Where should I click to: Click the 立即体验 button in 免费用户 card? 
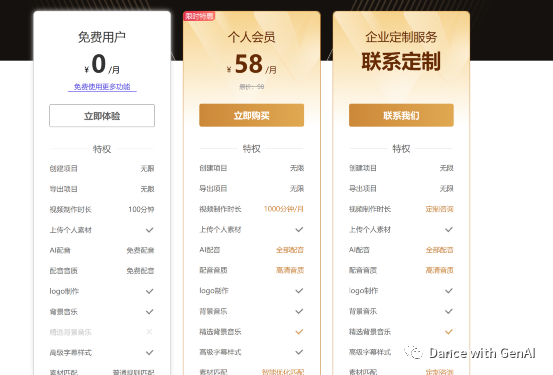[102, 115]
